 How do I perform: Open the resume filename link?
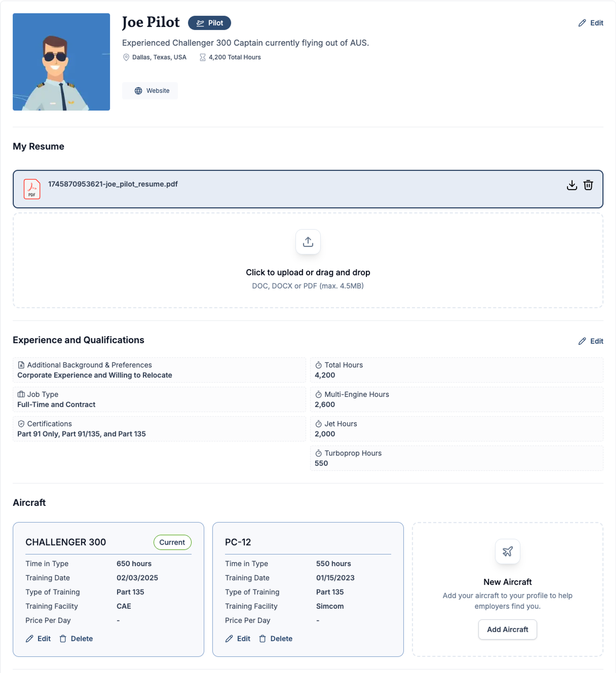(113, 184)
